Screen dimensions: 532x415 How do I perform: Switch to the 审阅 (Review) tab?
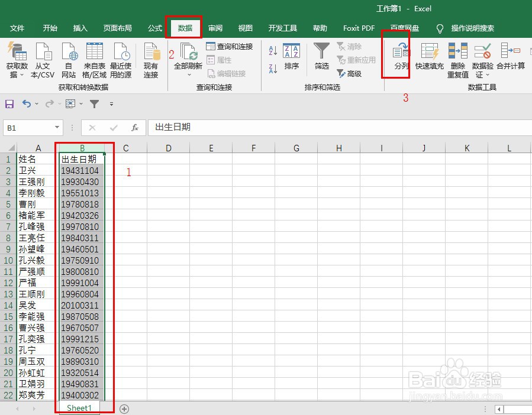(215, 28)
